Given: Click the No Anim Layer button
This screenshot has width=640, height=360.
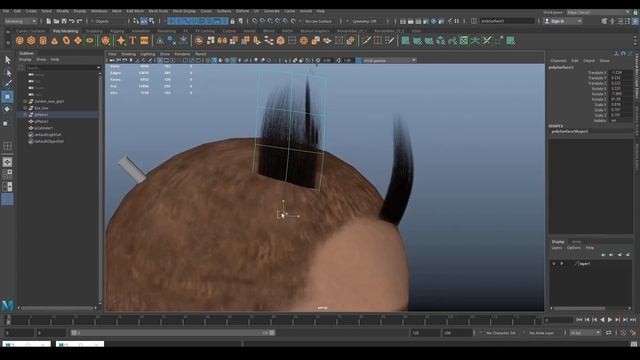Looking at the screenshot, I should pyautogui.click(x=542, y=333).
